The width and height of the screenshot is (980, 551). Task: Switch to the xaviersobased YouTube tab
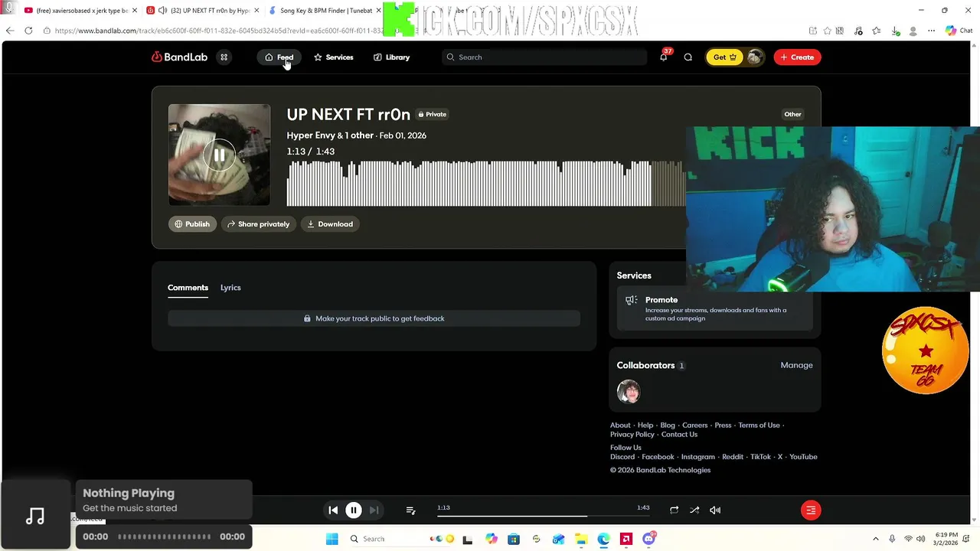pos(80,11)
